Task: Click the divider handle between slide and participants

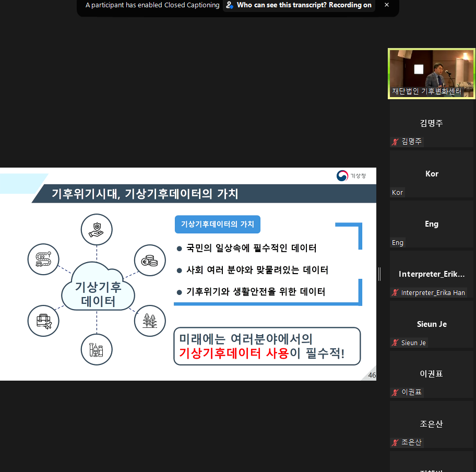Action: 379,274
